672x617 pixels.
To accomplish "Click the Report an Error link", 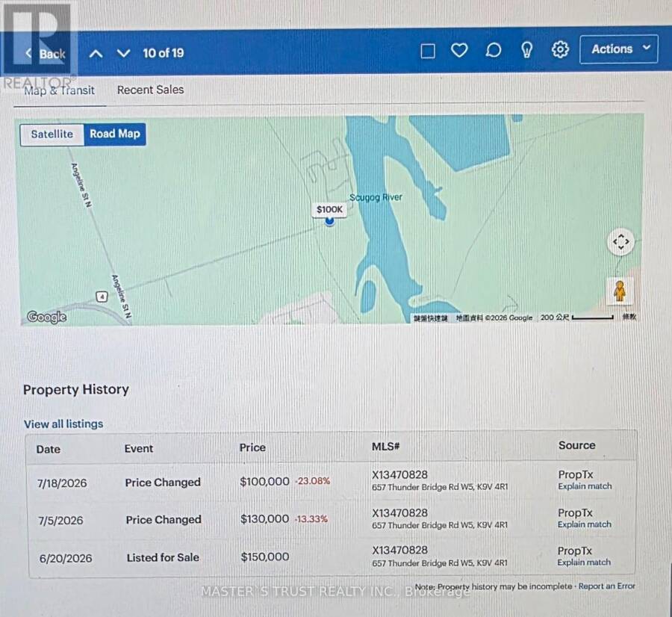I will 607,586.
